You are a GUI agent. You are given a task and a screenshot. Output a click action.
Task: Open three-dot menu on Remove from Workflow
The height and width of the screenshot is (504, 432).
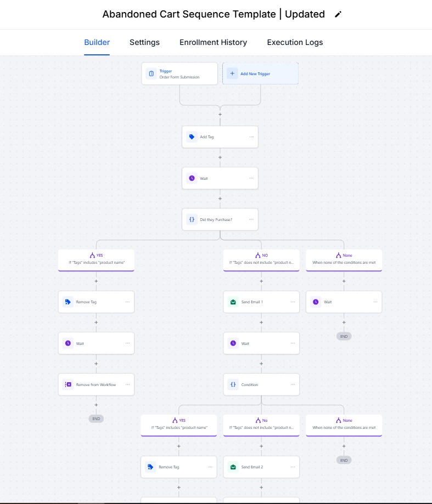coord(127,384)
